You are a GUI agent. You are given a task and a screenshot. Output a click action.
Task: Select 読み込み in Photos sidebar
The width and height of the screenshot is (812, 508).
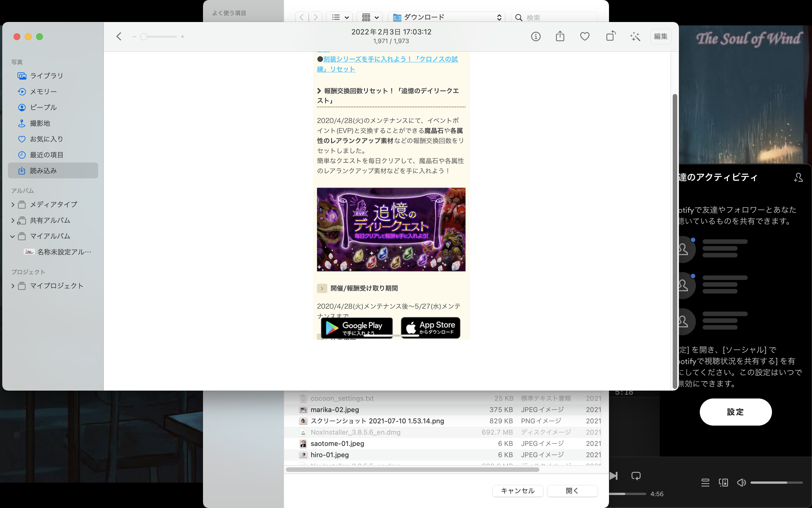pos(53,170)
